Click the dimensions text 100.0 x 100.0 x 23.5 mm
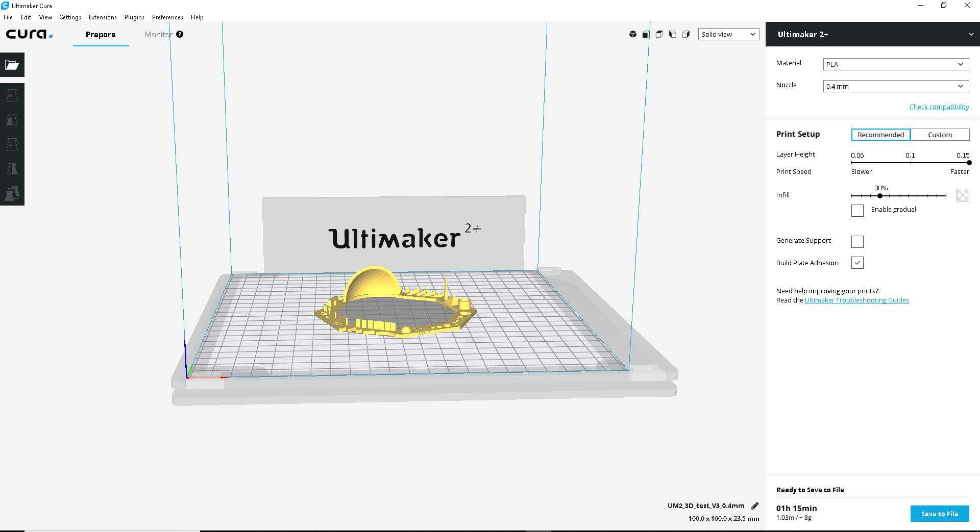Image resolution: width=980 pixels, height=532 pixels. [724, 518]
